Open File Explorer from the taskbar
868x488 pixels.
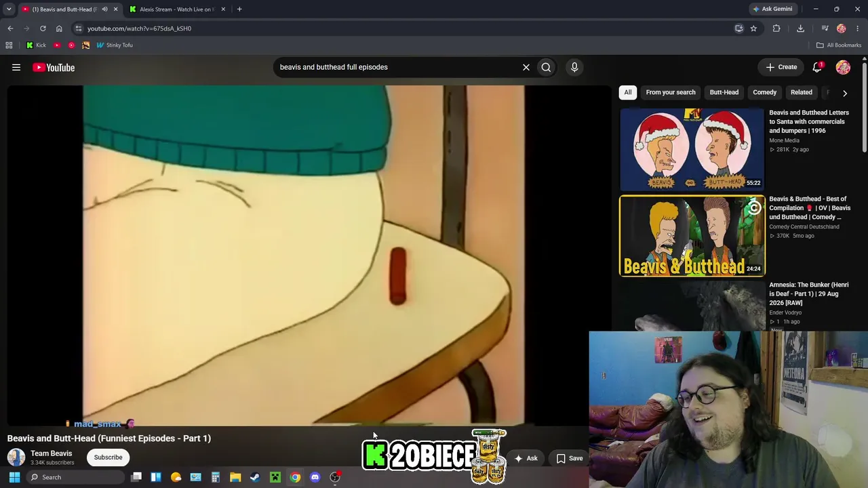pos(235,477)
